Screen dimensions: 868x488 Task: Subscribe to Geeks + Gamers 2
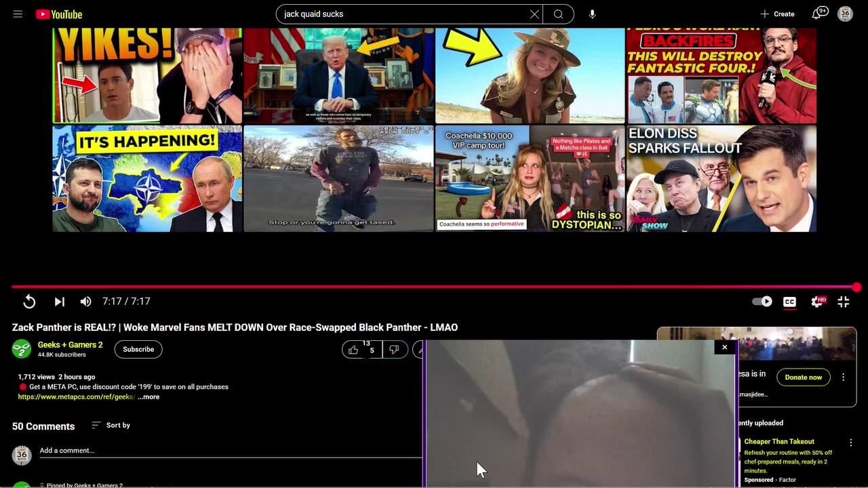(138, 349)
